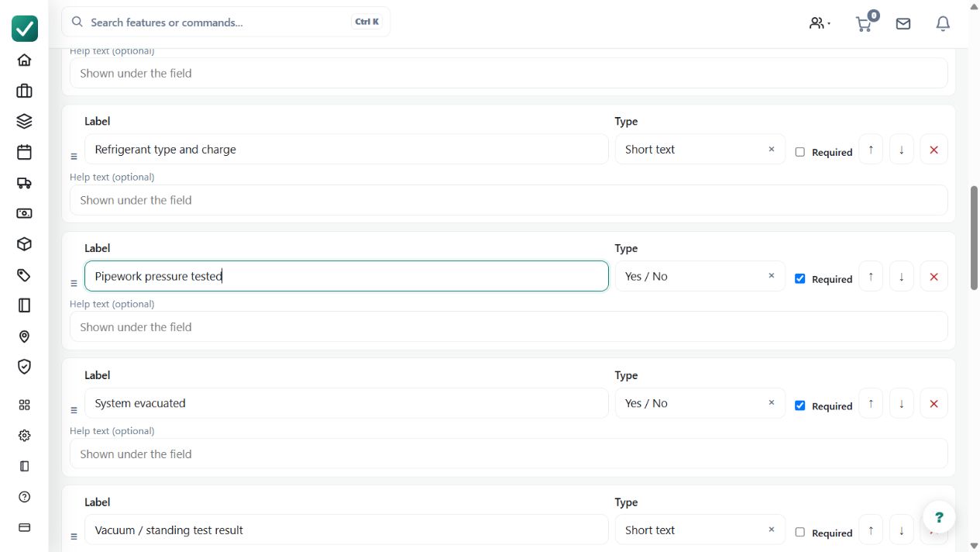Image resolution: width=980 pixels, height=552 pixels.
Task: Open the shield check icon in sidebar
Action: [24, 367]
